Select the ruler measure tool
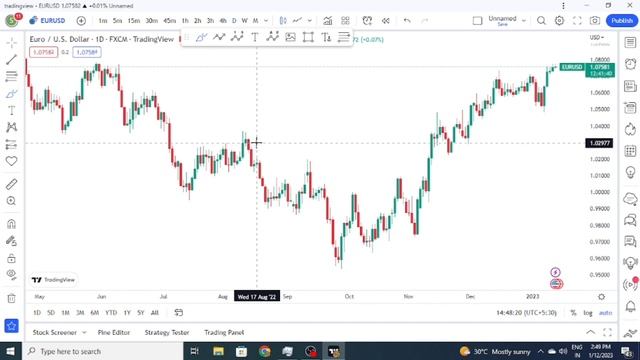The image size is (640, 360). (11, 184)
